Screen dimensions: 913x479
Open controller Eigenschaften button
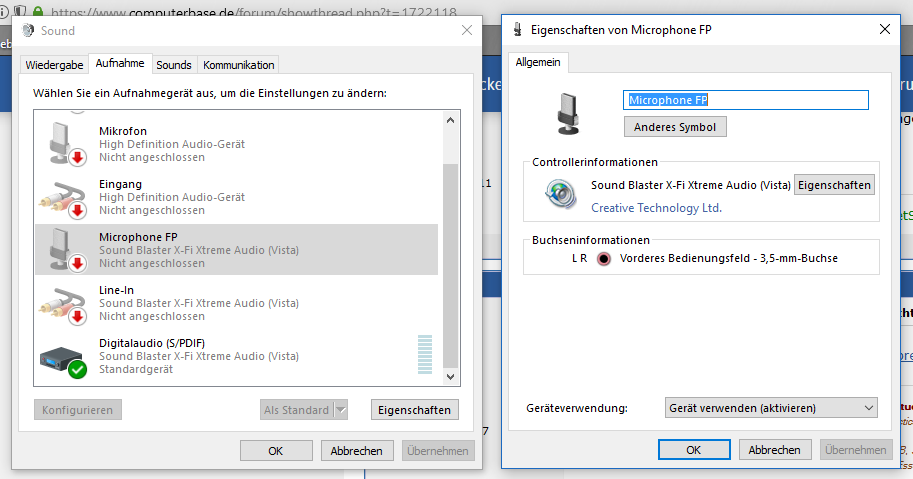(834, 185)
